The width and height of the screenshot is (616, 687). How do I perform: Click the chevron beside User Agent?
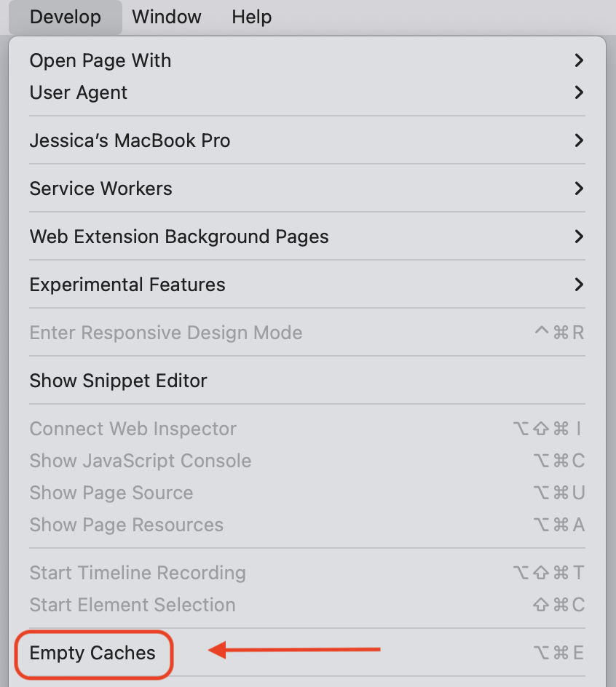579,92
